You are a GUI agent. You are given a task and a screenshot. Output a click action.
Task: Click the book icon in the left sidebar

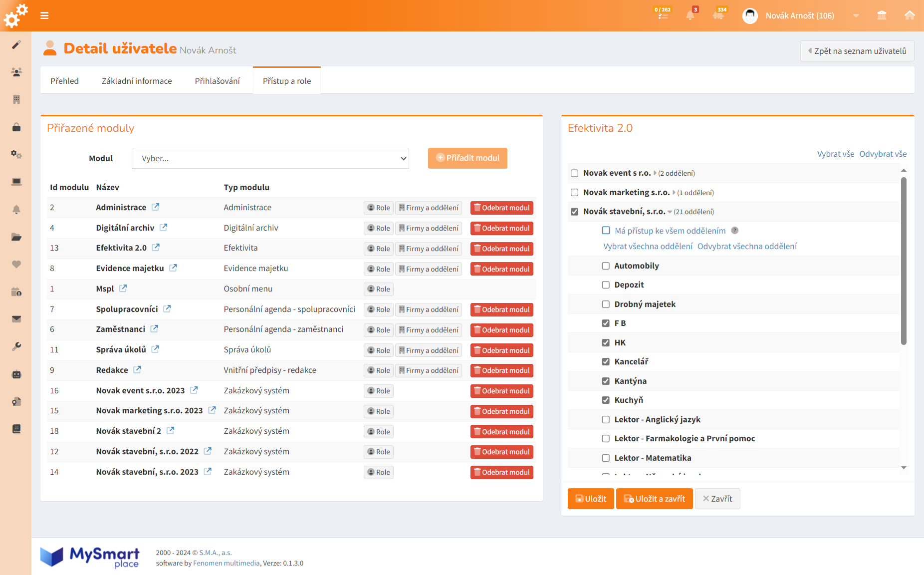pyautogui.click(x=16, y=429)
